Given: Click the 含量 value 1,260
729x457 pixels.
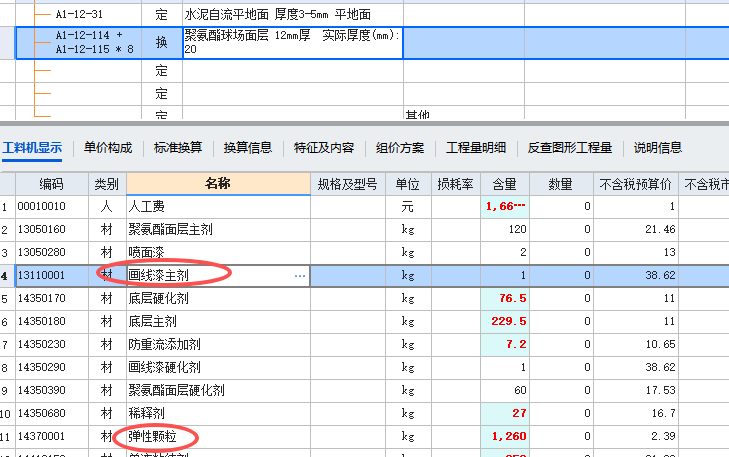Looking at the screenshot, I should [509, 437].
